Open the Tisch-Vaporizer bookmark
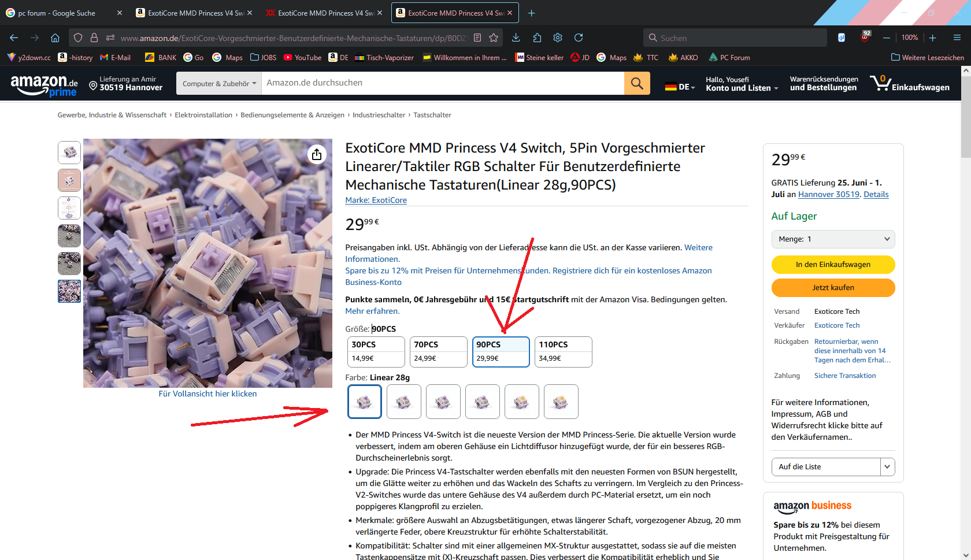971x560 pixels. [x=384, y=57]
